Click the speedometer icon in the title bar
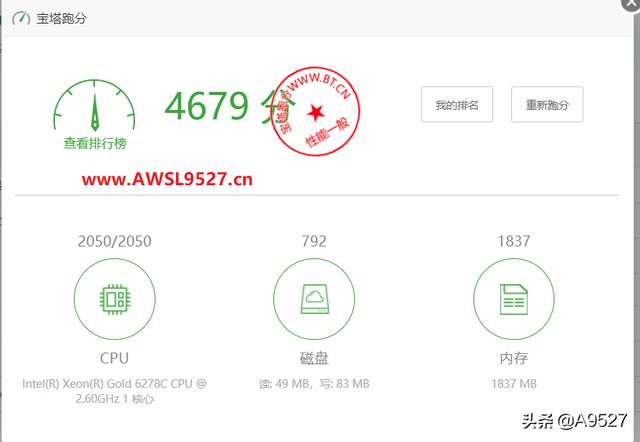Screen dimensions: 640x442 [x=21, y=18]
